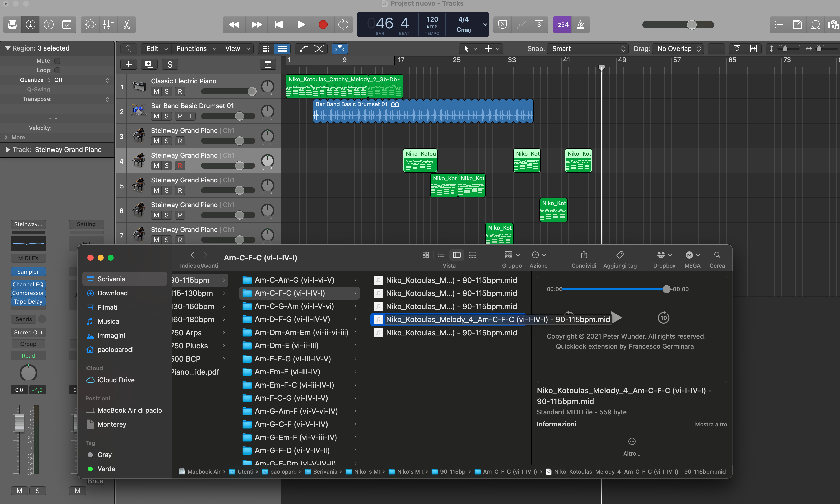
Task: Select the Am-G-C-F (vi-V-I-IV) folder
Action: tap(299, 424)
